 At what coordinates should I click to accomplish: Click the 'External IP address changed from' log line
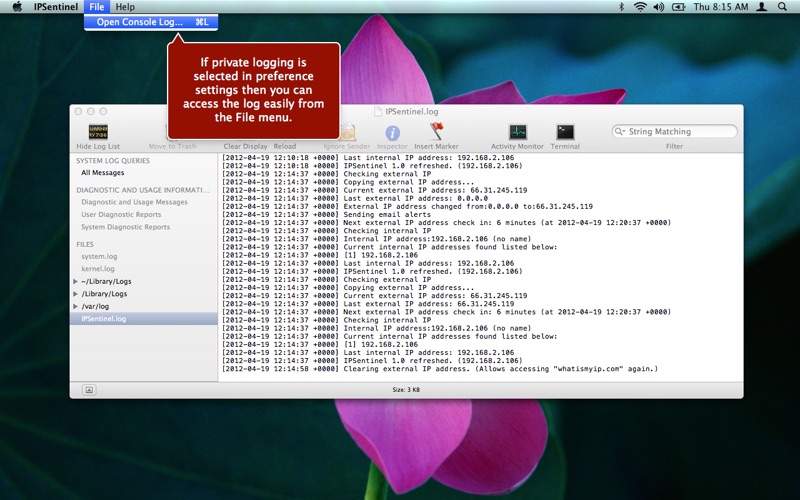click(408, 207)
